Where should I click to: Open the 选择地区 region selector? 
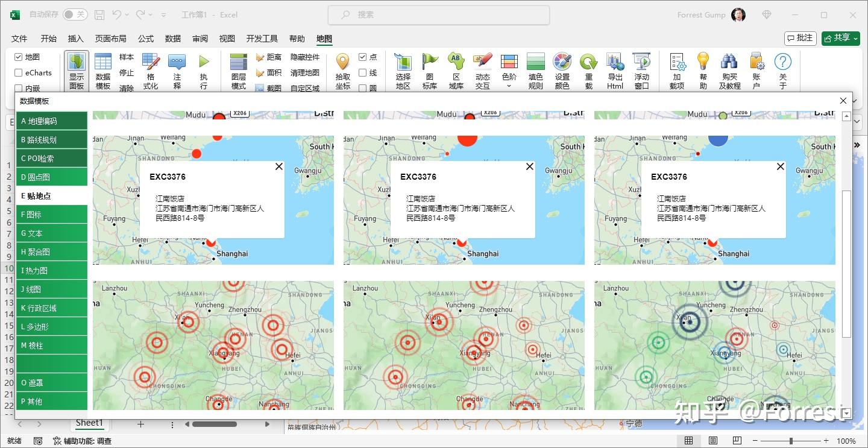coord(403,71)
